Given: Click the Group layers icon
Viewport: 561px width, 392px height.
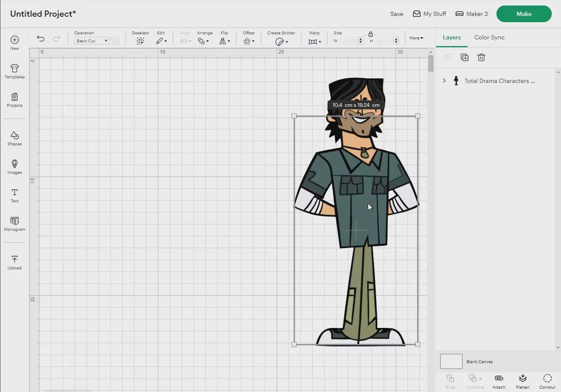Looking at the screenshot, I should pyautogui.click(x=448, y=57).
